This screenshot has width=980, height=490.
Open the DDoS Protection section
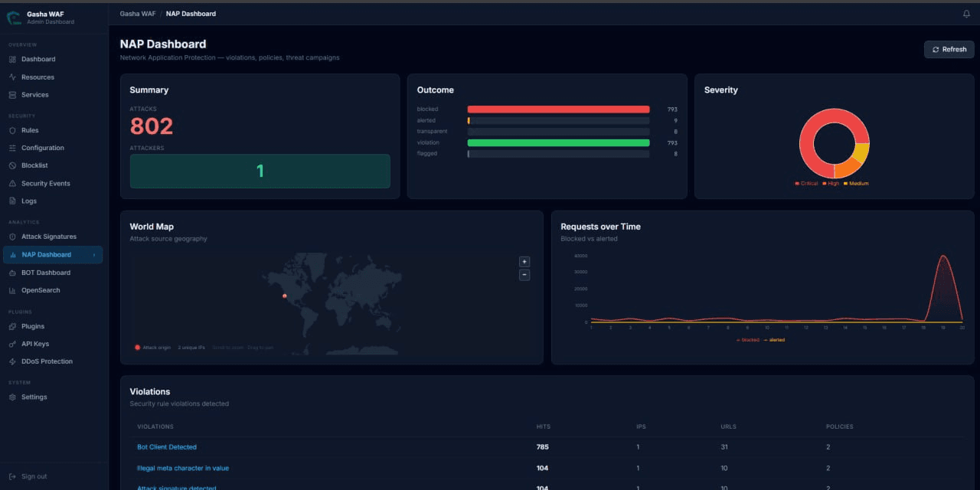pos(47,361)
